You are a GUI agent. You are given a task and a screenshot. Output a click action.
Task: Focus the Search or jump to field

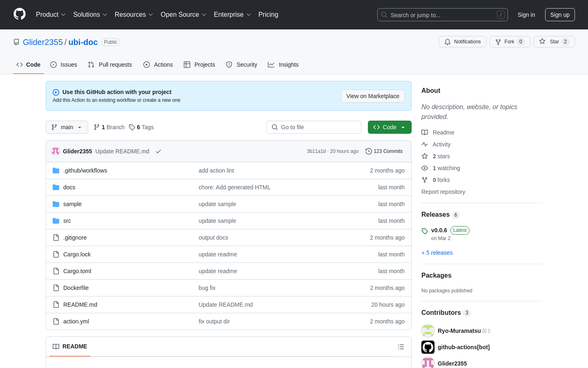[443, 15]
